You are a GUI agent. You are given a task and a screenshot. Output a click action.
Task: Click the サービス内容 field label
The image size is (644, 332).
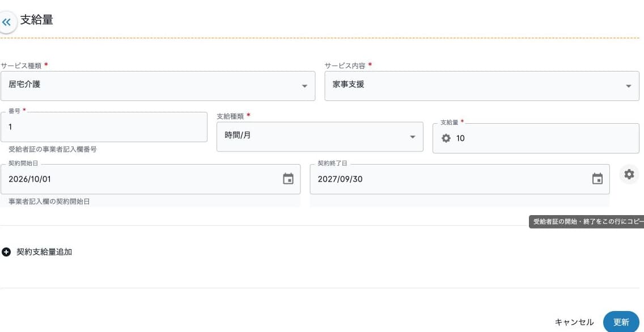pyautogui.click(x=345, y=65)
